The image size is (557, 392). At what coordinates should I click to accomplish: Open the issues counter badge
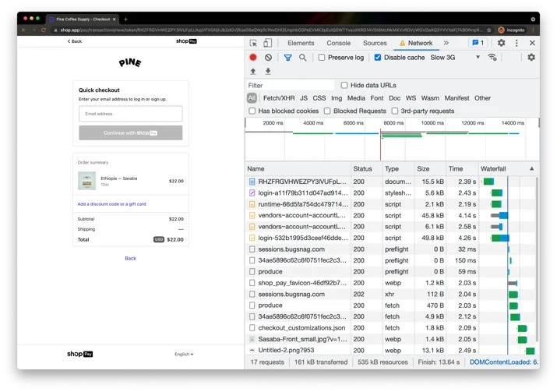point(478,43)
